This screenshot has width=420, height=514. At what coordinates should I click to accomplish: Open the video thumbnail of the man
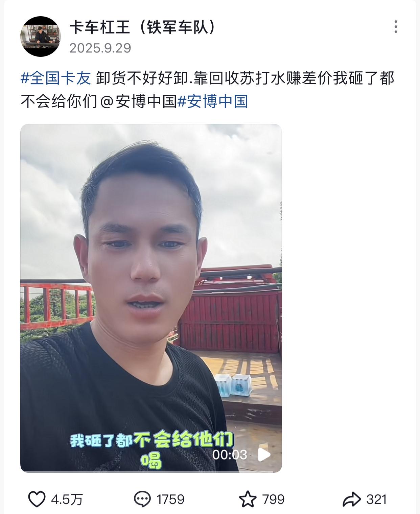pyautogui.click(x=151, y=298)
